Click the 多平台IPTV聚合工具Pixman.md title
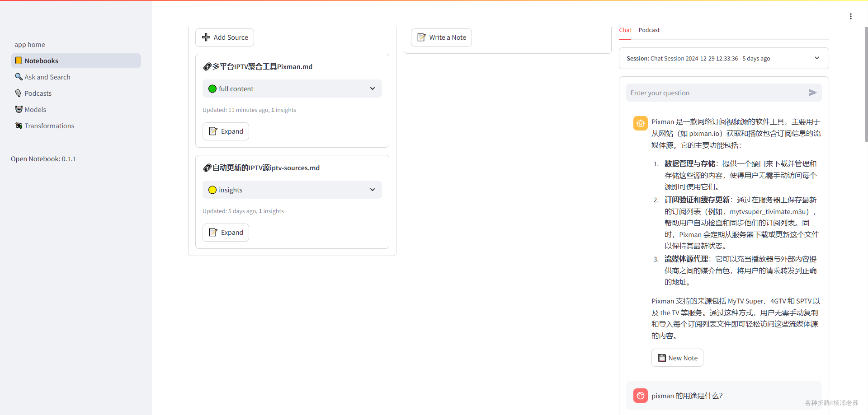This screenshot has width=868, height=415. tap(262, 66)
